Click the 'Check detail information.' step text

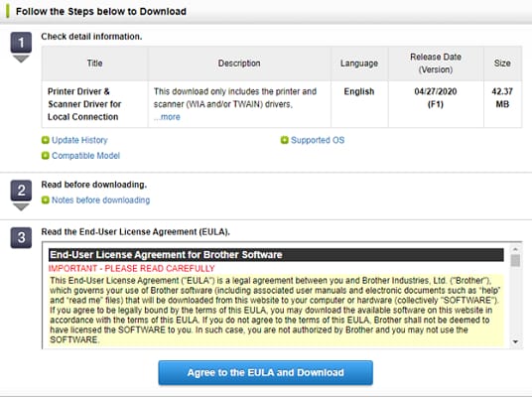click(x=91, y=37)
